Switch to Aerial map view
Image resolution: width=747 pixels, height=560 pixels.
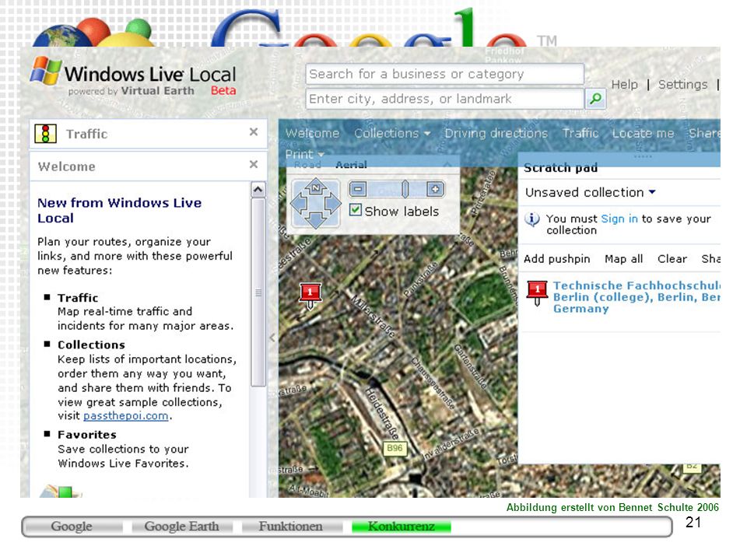(351, 165)
